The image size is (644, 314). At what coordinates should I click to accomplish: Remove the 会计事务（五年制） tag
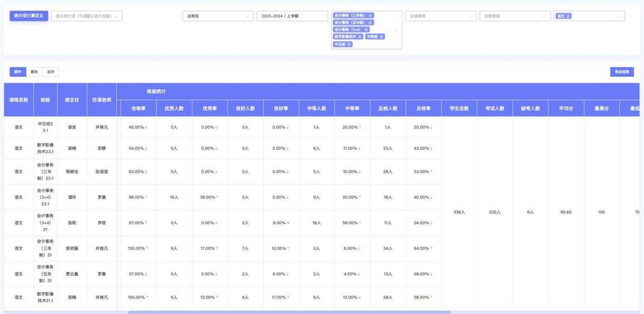pyautogui.click(x=370, y=23)
